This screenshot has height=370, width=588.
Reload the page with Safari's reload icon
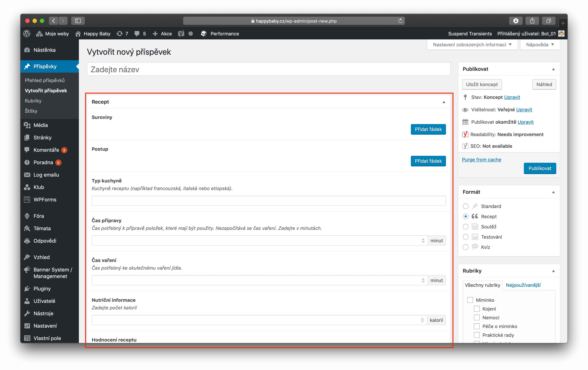click(x=400, y=21)
